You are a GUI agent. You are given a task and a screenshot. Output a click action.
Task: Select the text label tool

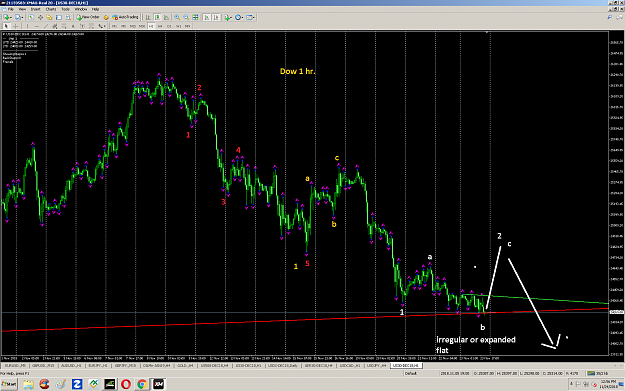pos(82,26)
